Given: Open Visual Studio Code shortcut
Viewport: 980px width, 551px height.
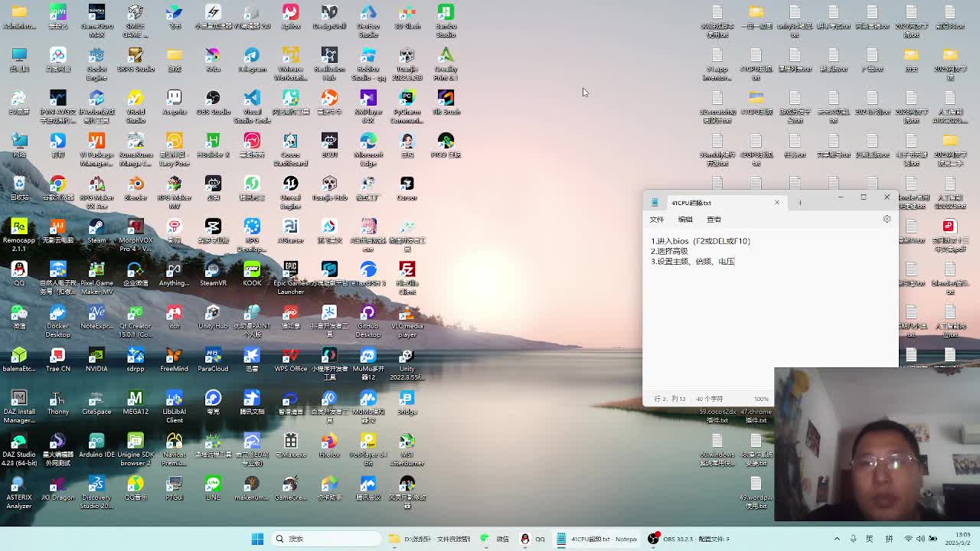Looking at the screenshot, I should [x=252, y=106].
